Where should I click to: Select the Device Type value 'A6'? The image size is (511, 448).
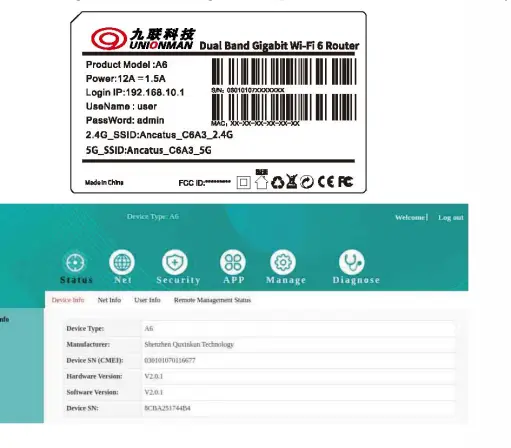pyautogui.click(x=149, y=329)
